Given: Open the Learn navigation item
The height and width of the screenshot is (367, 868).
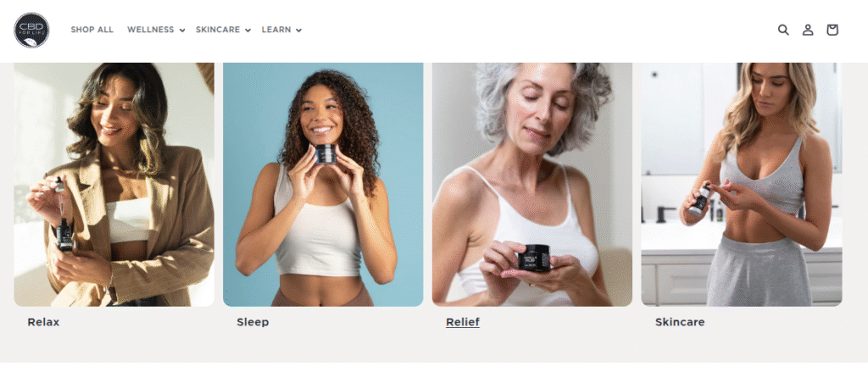Looking at the screenshot, I should (x=276, y=30).
